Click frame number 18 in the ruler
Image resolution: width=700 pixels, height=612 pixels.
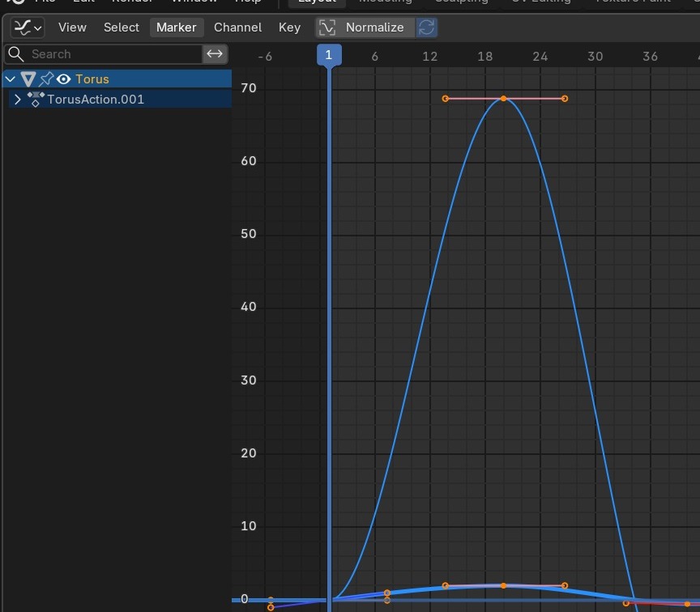click(485, 57)
